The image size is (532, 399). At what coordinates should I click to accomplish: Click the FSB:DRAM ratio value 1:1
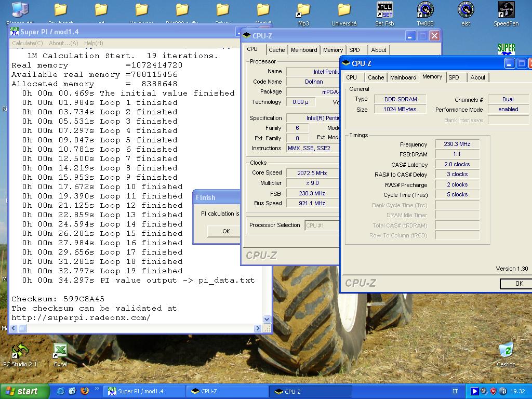pos(457,154)
